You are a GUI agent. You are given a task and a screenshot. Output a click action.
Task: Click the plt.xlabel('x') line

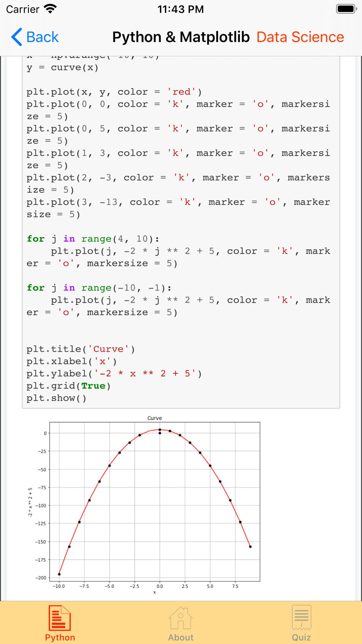click(x=72, y=361)
